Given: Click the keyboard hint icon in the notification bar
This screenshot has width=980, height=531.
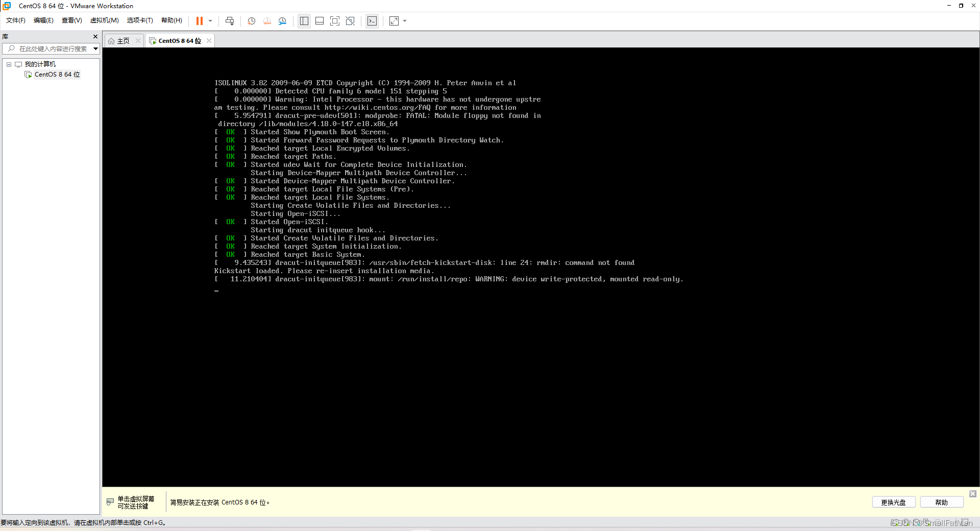Looking at the screenshot, I should pyautogui.click(x=110, y=502).
